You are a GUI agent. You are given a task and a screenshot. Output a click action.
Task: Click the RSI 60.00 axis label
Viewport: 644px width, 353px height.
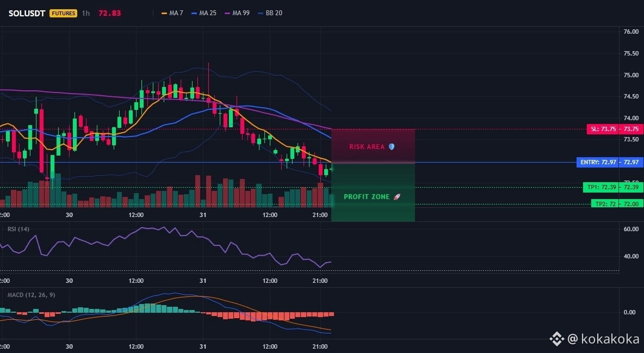(631, 229)
